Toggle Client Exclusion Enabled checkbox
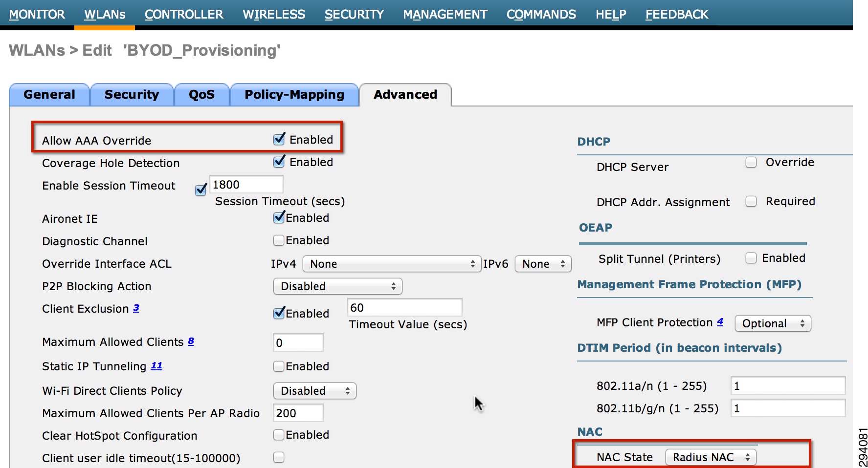Viewport: 868px width, 468px height. click(279, 313)
